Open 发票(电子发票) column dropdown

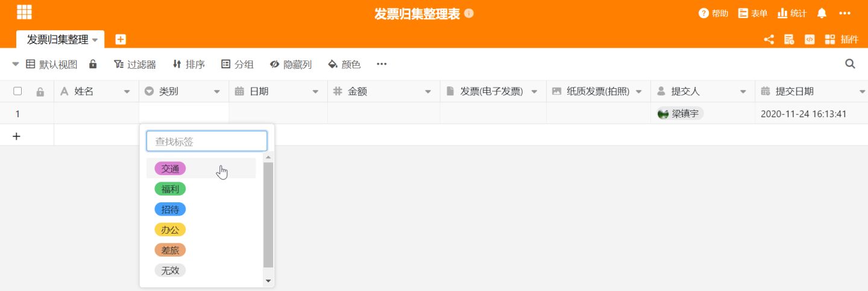[534, 92]
